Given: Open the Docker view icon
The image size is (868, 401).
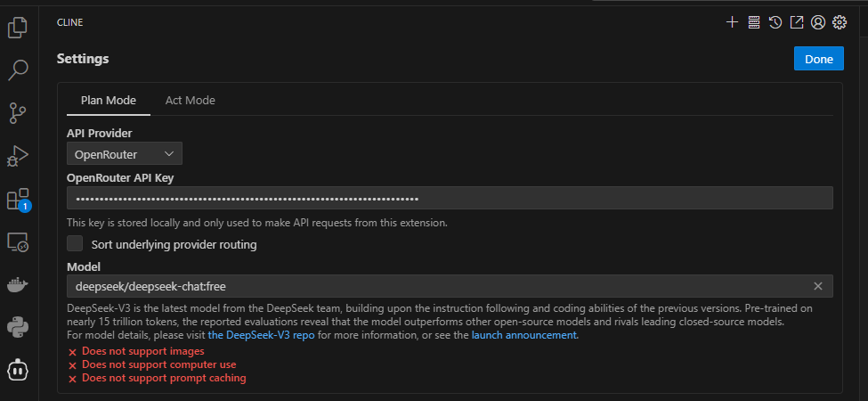Looking at the screenshot, I should [x=18, y=285].
